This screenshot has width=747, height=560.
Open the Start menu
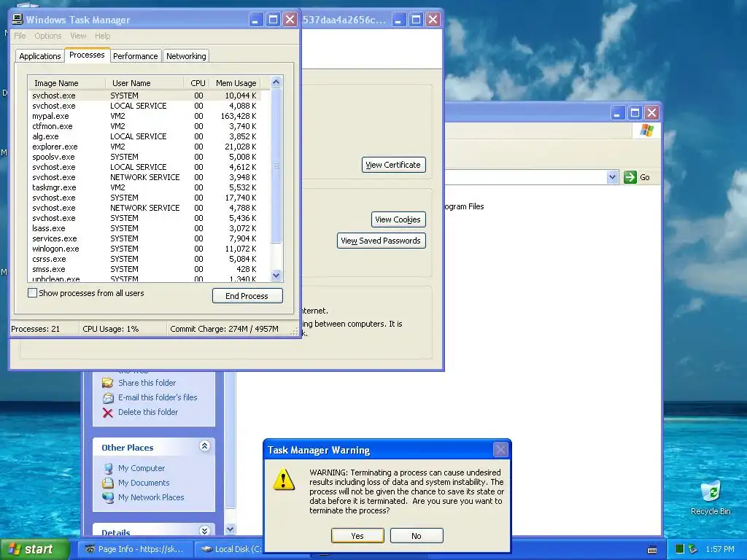[x=34, y=550]
